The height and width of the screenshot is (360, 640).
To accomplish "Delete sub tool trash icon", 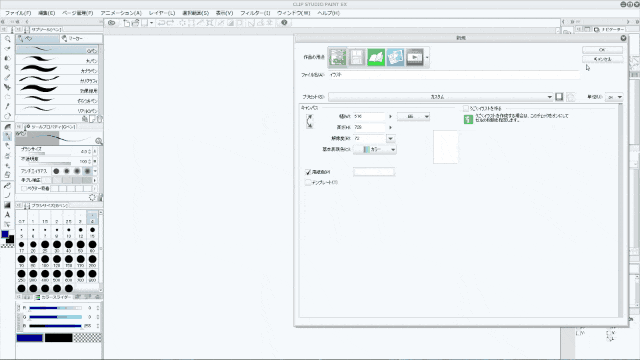I will tap(100, 119).
